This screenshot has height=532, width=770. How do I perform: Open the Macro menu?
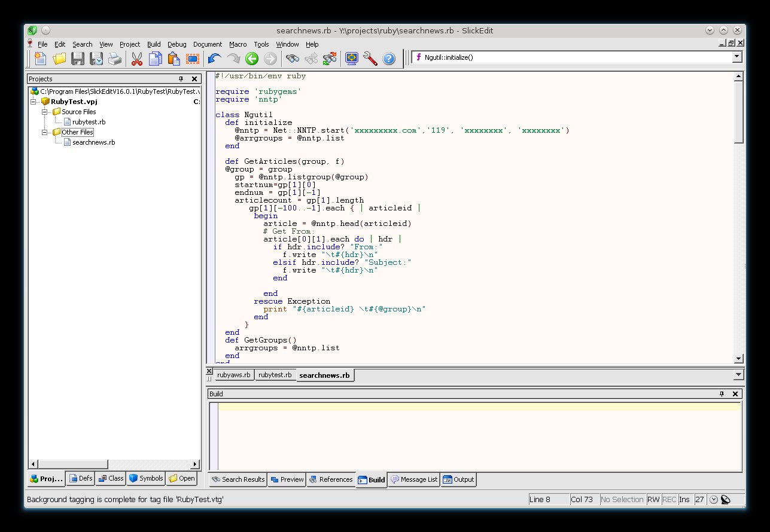tap(238, 44)
